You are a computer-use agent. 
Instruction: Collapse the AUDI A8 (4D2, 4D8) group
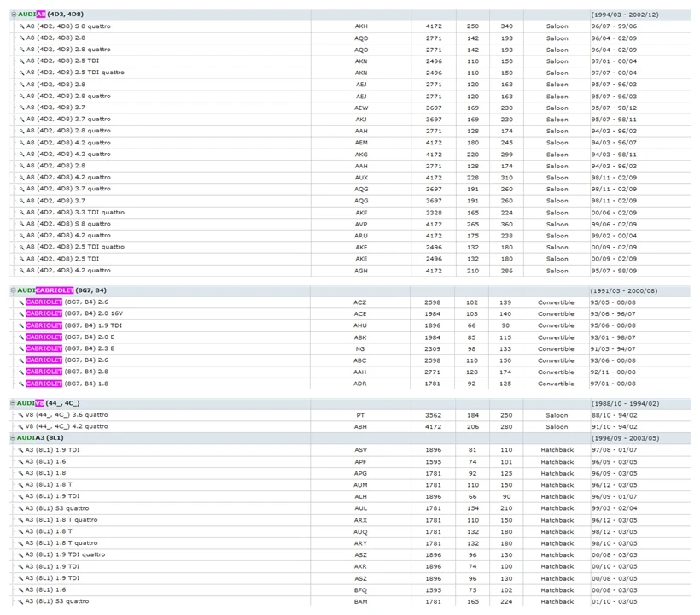[x=14, y=15]
